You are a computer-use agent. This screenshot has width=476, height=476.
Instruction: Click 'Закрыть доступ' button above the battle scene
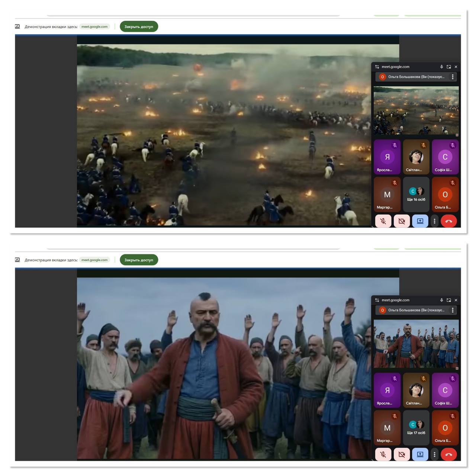point(139,26)
